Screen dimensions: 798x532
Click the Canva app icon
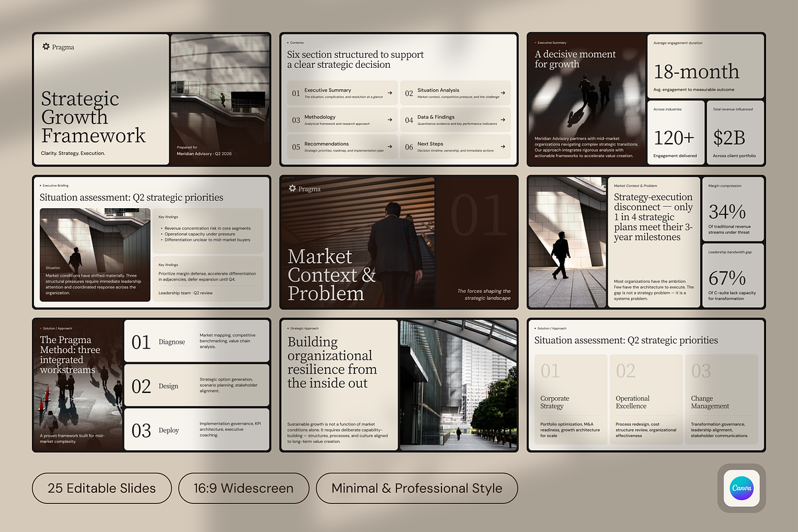[x=741, y=488]
